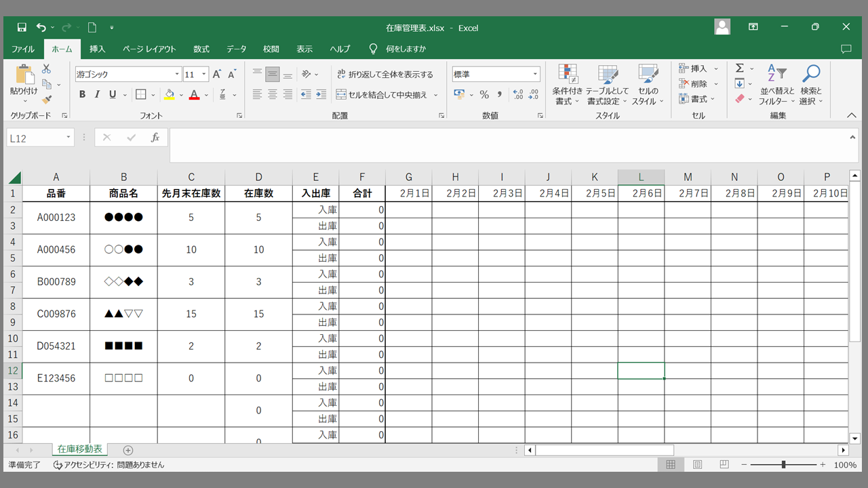The image size is (868, 488).
Task: Open Sort & Filter (並べ替えとフィルター) dropdown
Action: 776,85
